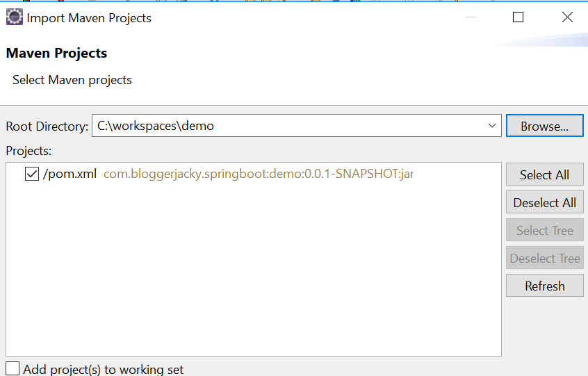This screenshot has width=588, height=376.
Task: Select the /pom.xml project entry
Action: (70, 174)
